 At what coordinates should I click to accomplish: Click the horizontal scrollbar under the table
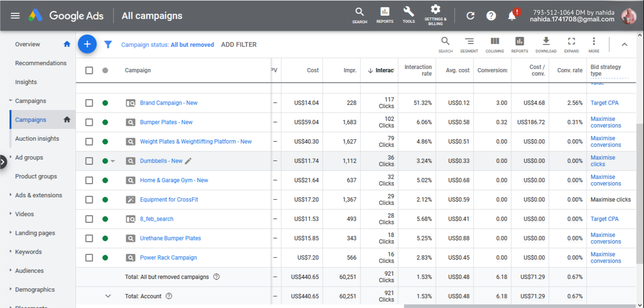click(x=520, y=306)
